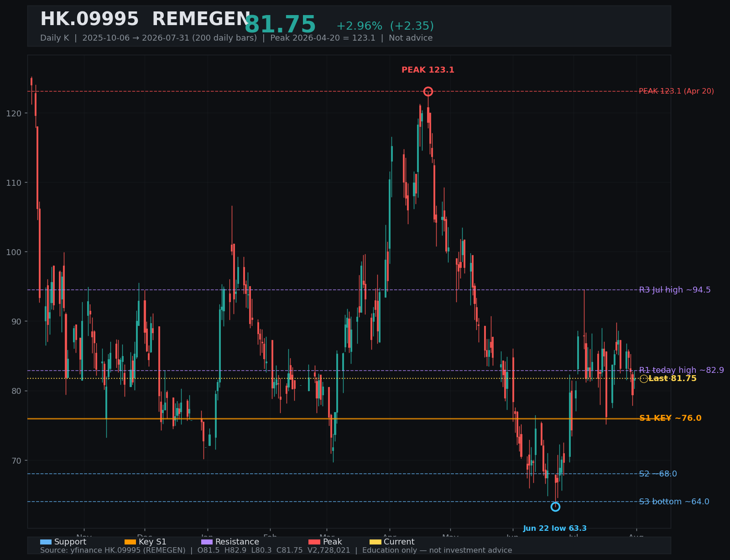Click the 80 y-axis tick label
Viewport: 730px width, 560px height.
point(16,391)
